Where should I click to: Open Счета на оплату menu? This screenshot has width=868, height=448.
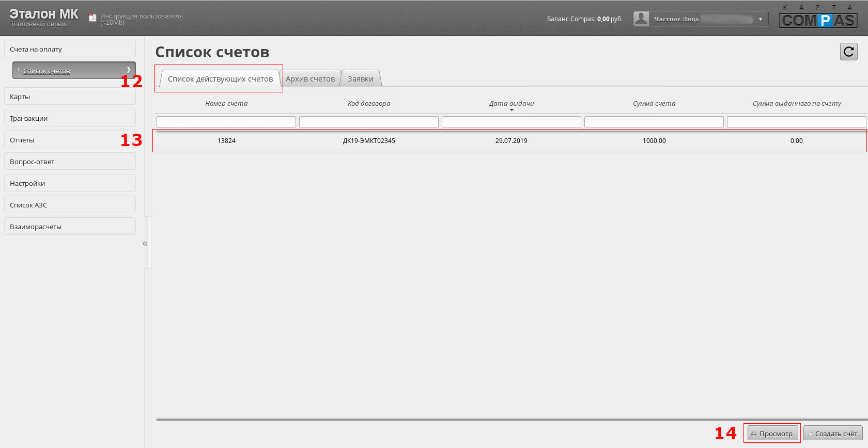70,49
